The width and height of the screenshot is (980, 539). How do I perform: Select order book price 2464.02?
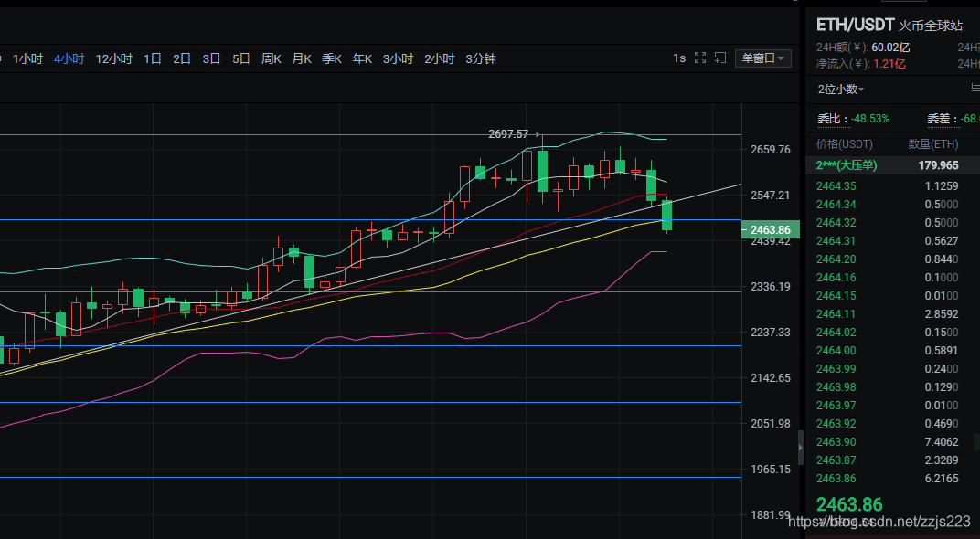(836, 333)
